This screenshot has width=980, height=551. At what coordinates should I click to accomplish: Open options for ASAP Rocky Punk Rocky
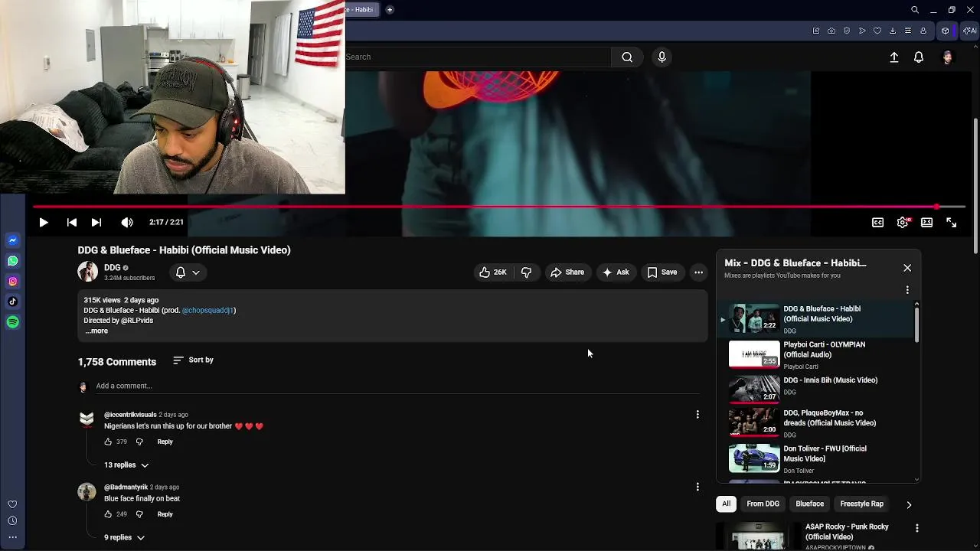(x=916, y=528)
